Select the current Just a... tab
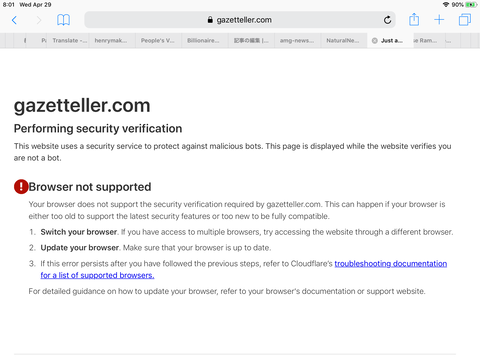 (390, 41)
